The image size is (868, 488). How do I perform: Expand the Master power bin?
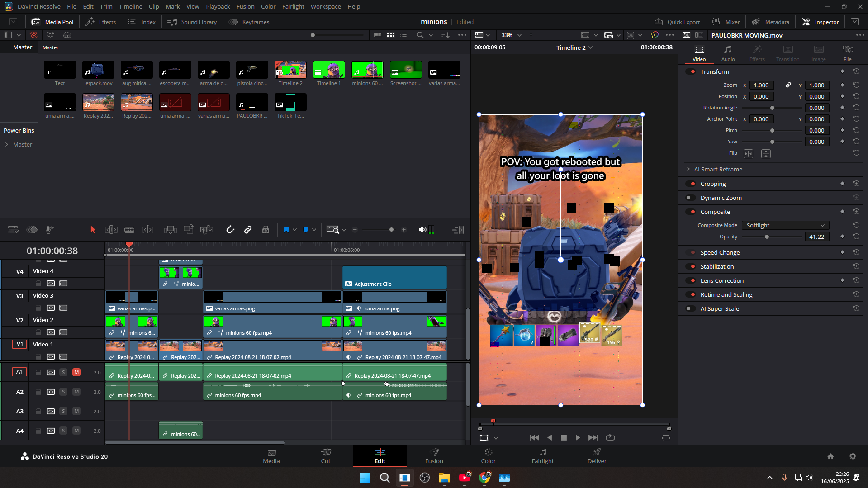[7, 144]
